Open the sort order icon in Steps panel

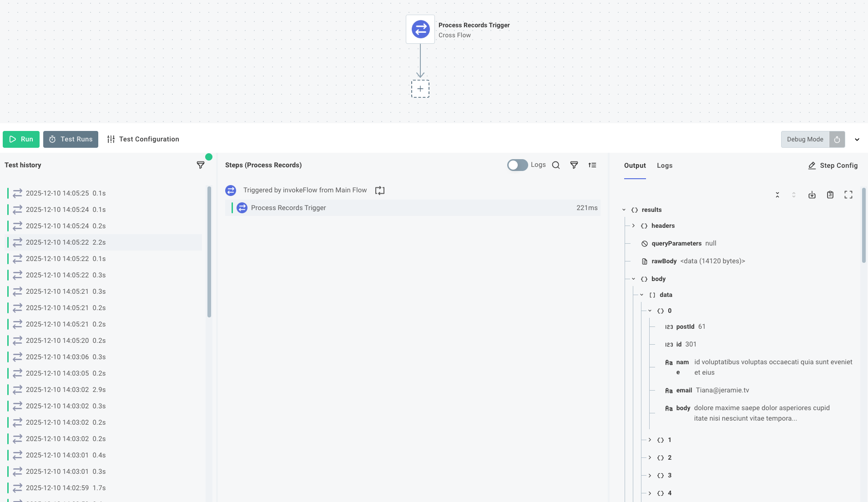pos(593,165)
